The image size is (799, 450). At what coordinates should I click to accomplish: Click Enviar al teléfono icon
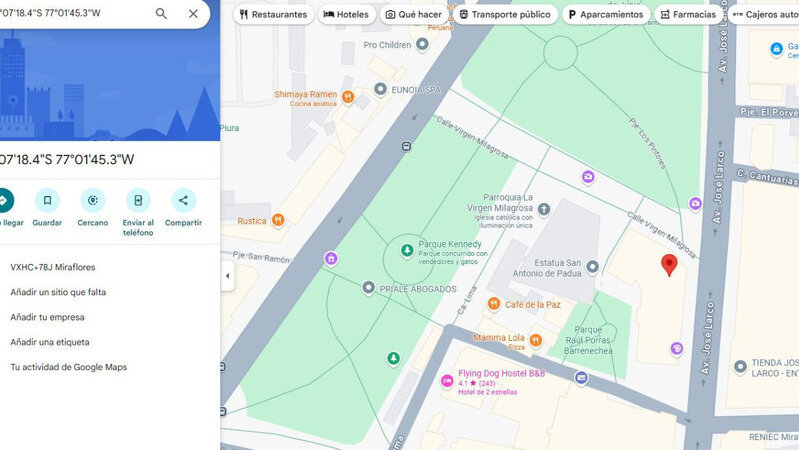(138, 200)
